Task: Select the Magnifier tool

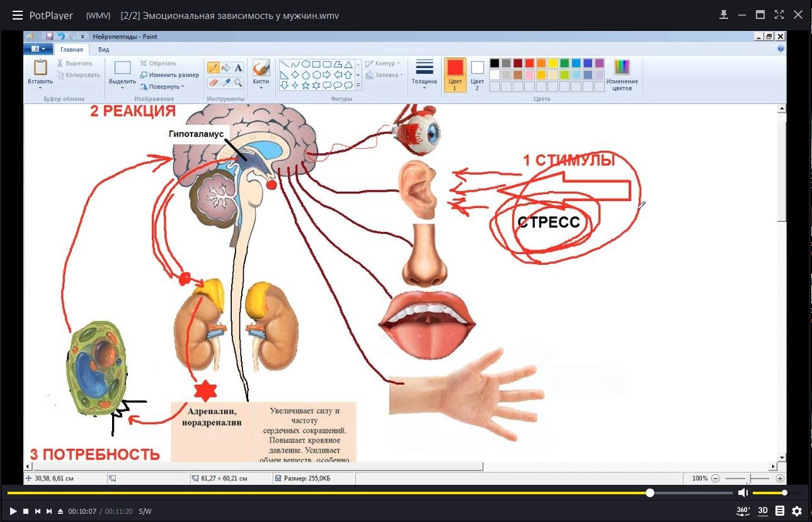Action: pos(238,82)
